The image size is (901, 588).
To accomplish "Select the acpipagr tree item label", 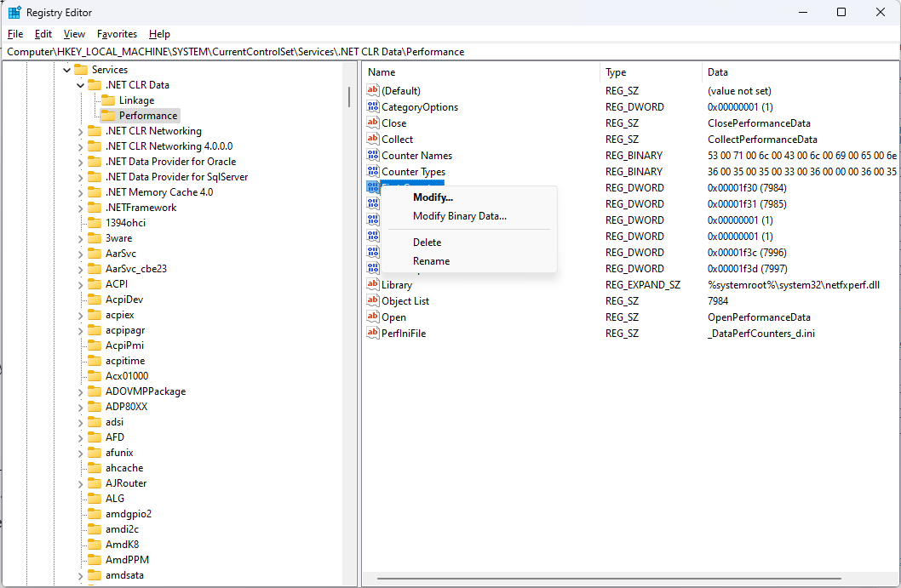I will point(125,330).
